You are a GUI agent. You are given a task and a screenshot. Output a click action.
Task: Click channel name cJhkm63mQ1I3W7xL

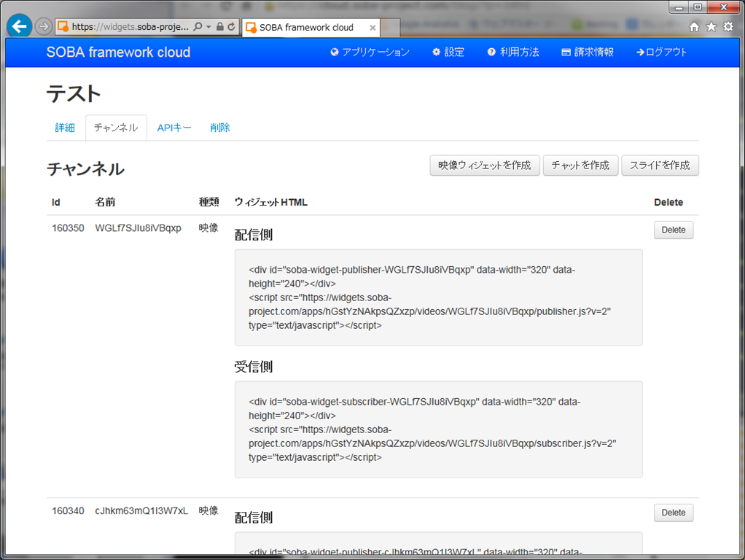tap(141, 510)
